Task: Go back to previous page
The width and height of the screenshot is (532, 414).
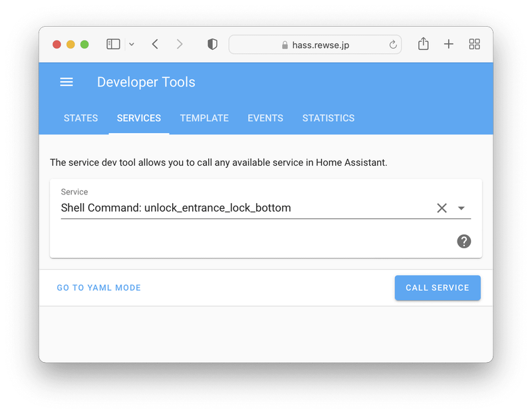Action: (155, 44)
